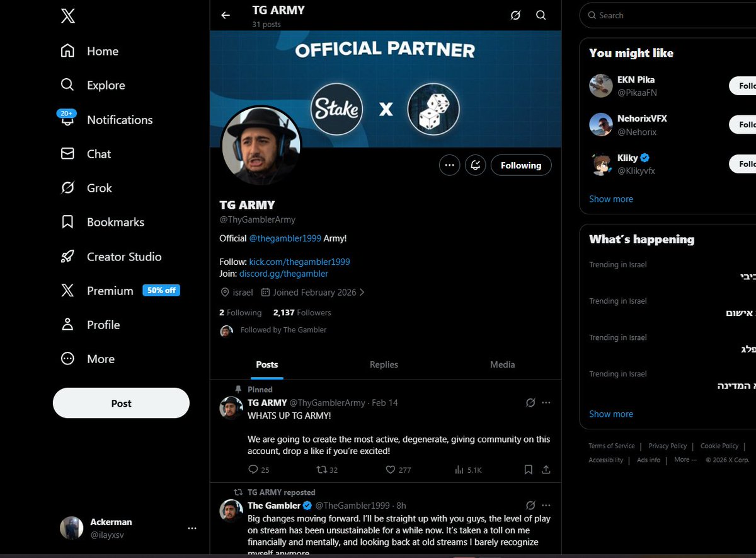Click the Search input field
The height and width of the screenshot is (558, 756).
coord(668,15)
